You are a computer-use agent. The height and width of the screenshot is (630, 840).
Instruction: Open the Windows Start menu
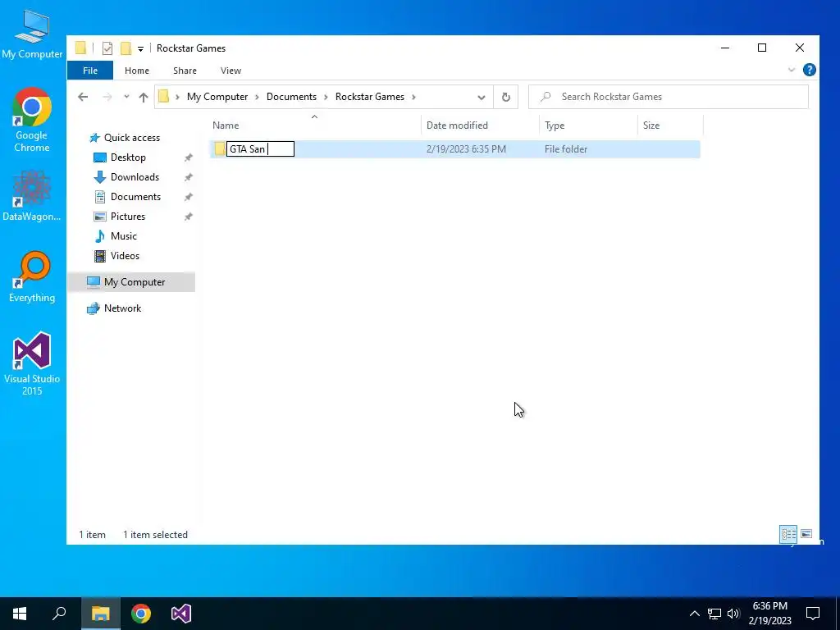[20, 614]
